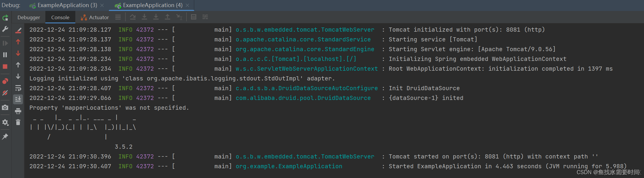Toggle Scroll to End in console
Viewport: 644px width, 178px height.
18,99
